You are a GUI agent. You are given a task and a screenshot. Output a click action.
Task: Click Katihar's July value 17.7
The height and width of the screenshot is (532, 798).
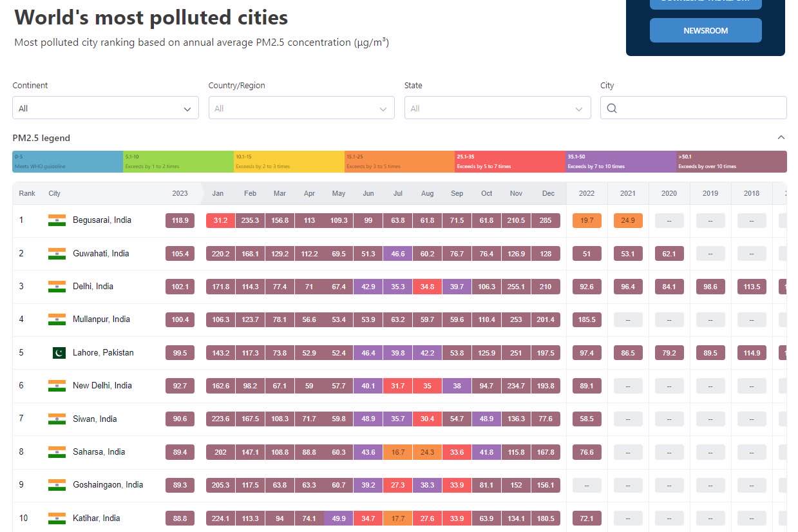(x=398, y=518)
